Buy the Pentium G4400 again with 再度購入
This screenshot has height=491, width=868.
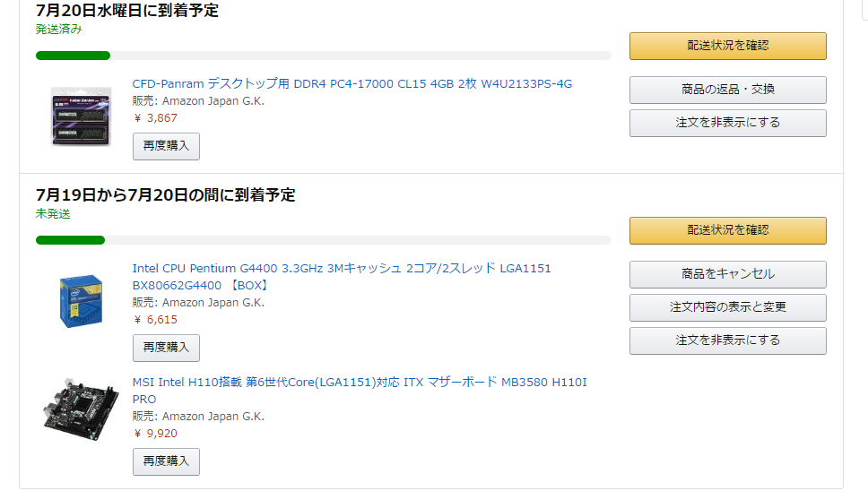[166, 348]
